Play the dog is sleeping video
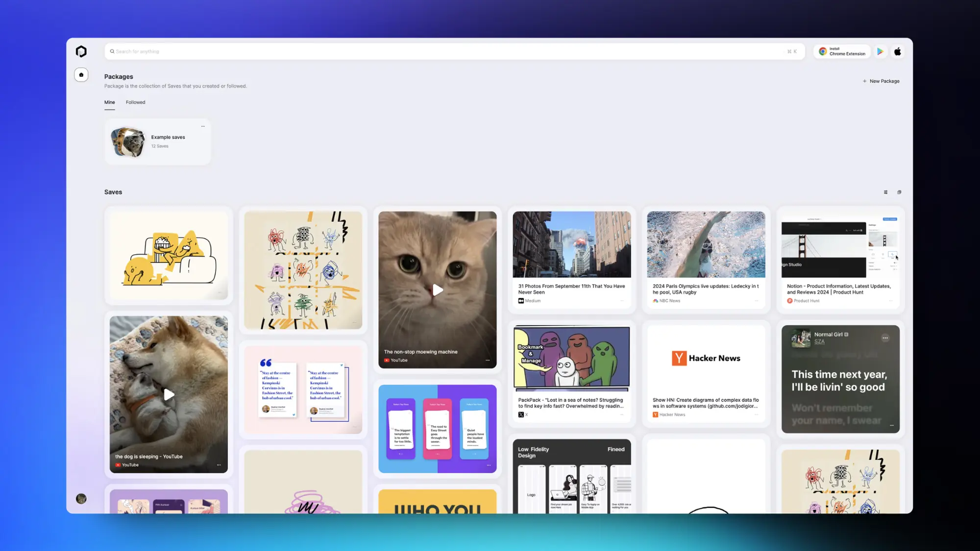980x551 pixels. click(x=169, y=394)
